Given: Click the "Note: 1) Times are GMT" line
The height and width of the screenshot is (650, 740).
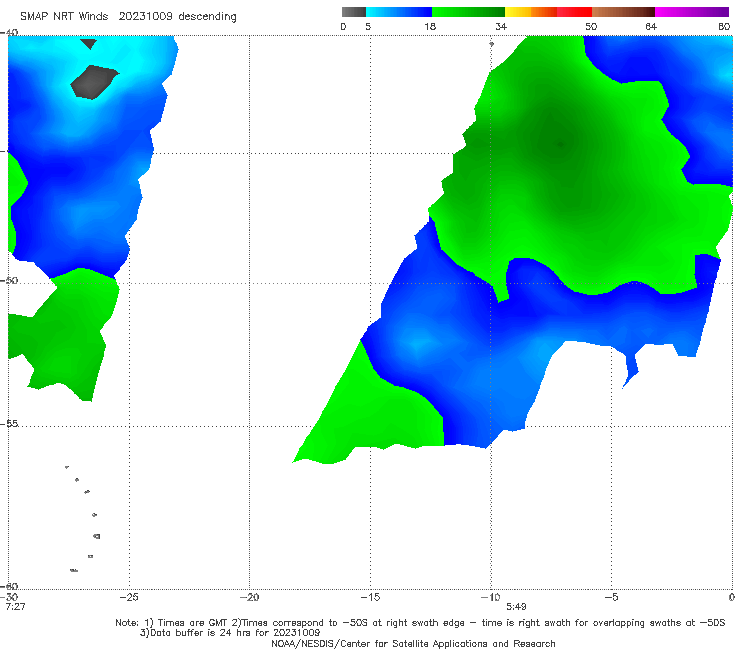Looking at the screenshot, I should click(420, 623).
